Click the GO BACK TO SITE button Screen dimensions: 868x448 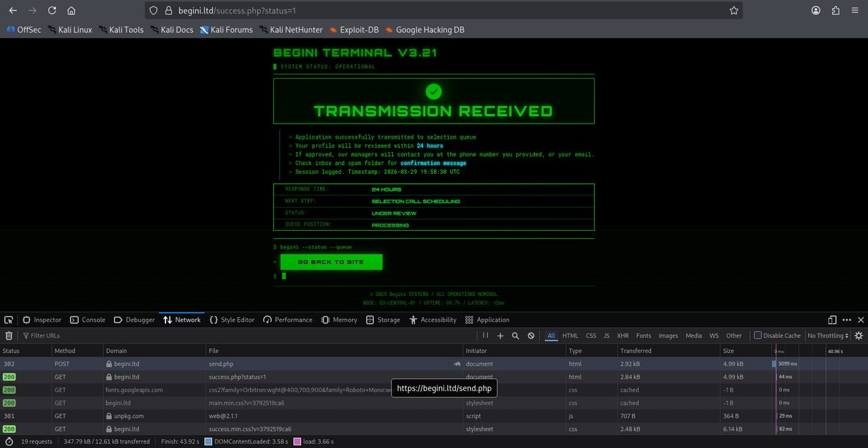(x=331, y=262)
